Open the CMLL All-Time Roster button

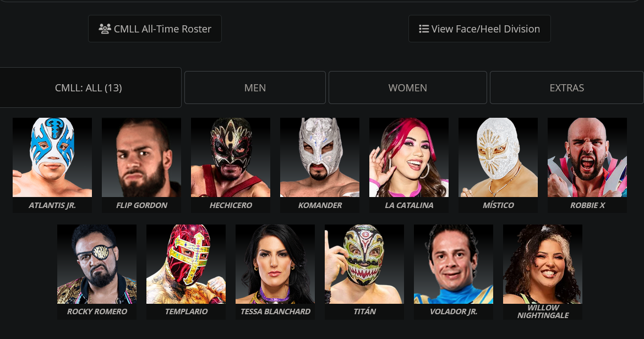click(x=155, y=29)
